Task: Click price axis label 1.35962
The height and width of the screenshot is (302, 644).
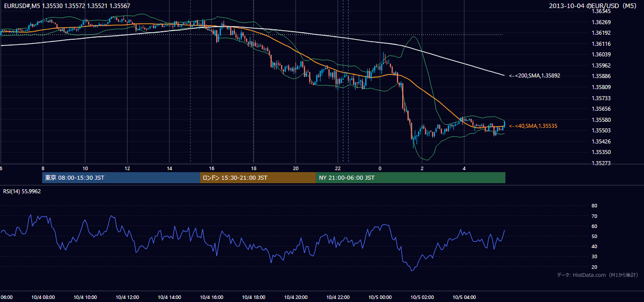Action: (x=602, y=65)
